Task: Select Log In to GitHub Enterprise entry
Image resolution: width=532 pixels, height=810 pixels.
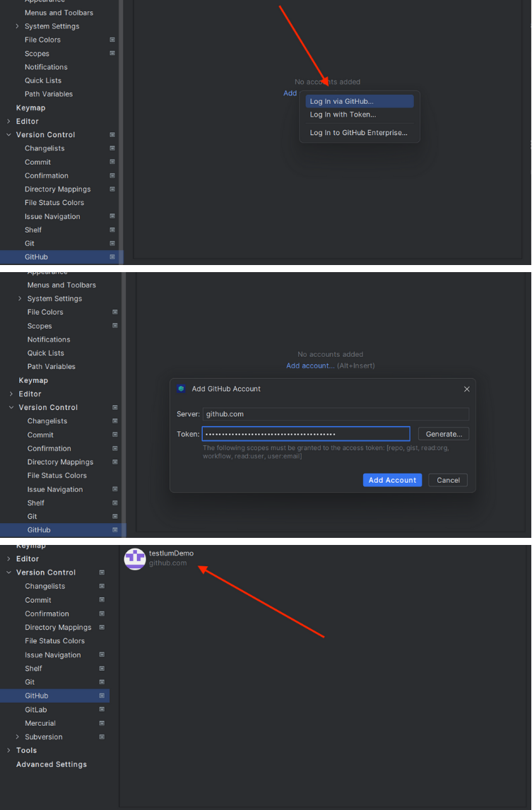Action: pos(360,133)
